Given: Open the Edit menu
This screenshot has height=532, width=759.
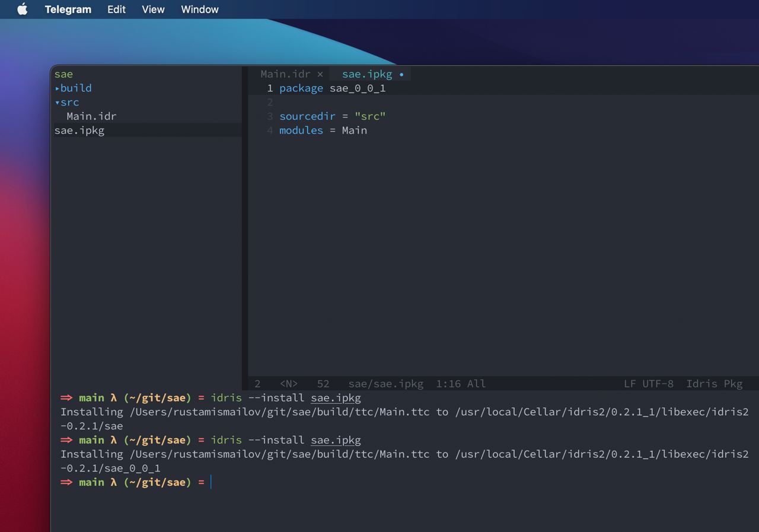Looking at the screenshot, I should (x=116, y=9).
